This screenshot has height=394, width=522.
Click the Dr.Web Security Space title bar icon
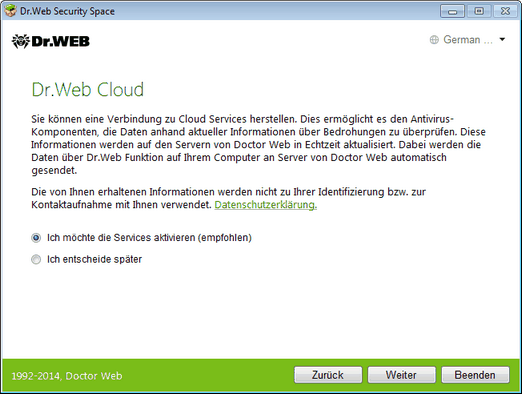(10, 11)
